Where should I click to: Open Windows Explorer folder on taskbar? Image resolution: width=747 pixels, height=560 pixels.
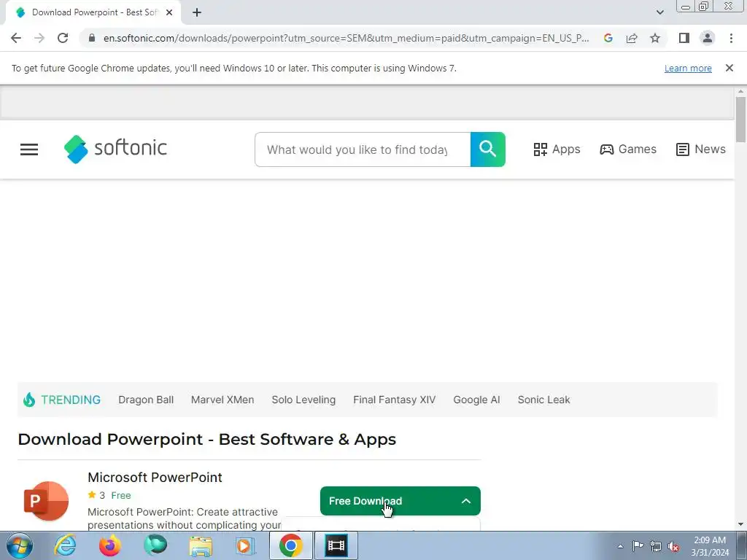201,545
